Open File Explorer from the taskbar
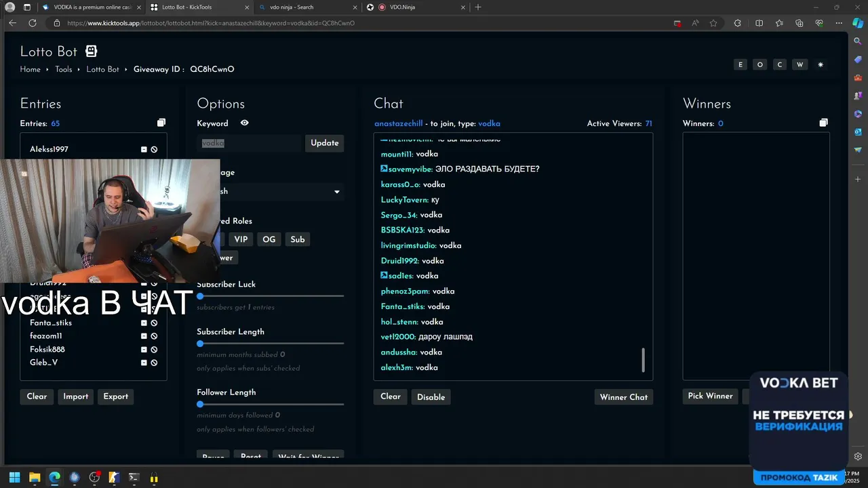The height and width of the screenshot is (488, 868). pos(35,478)
